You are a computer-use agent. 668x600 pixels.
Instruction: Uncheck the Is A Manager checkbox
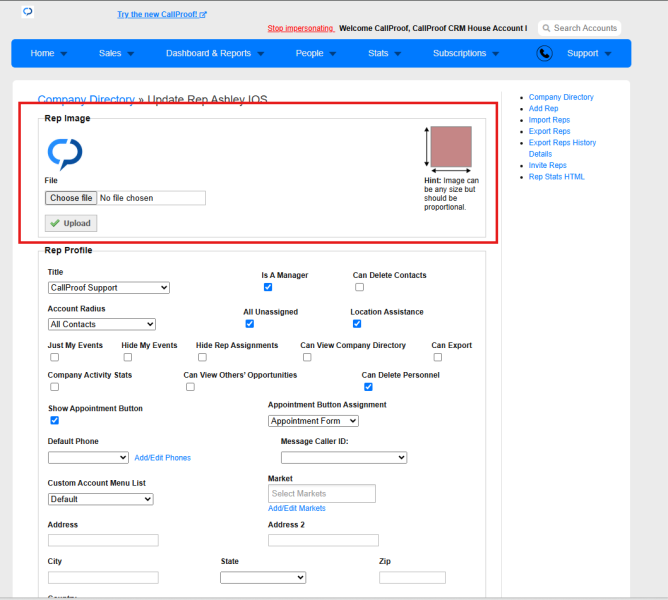click(x=268, y=287)
